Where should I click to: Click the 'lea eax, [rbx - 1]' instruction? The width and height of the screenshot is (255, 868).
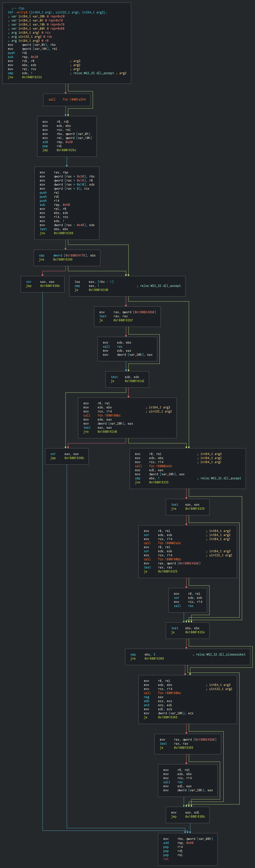point(94,281)
